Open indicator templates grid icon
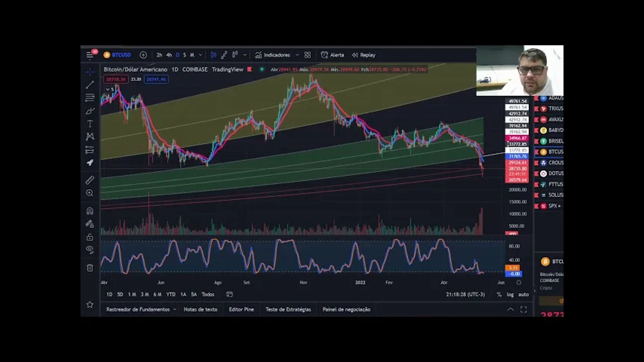644x362 pixels. (x=307, y=55)
